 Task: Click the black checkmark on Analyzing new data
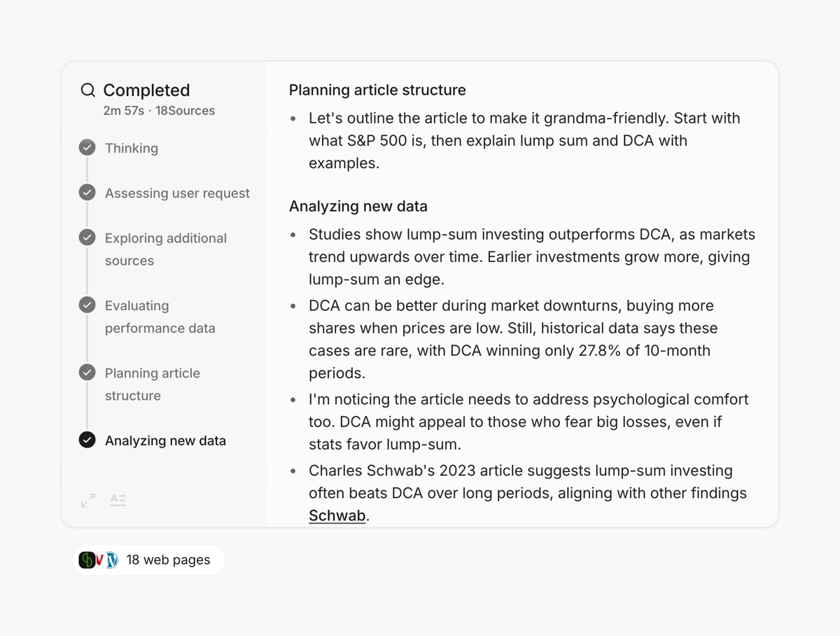[x=87, y=441]
